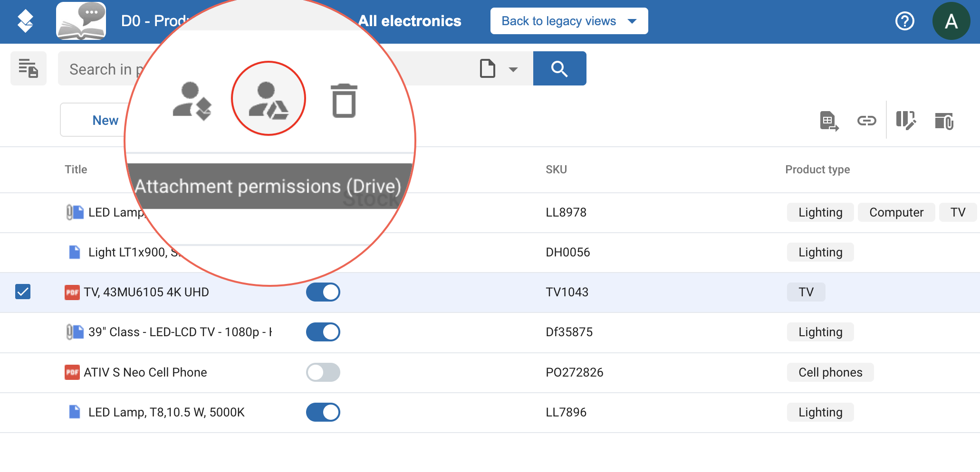
Task: Click the TV tag in LL8978 row
Action: pyautogui.click(x=958, y=212)
